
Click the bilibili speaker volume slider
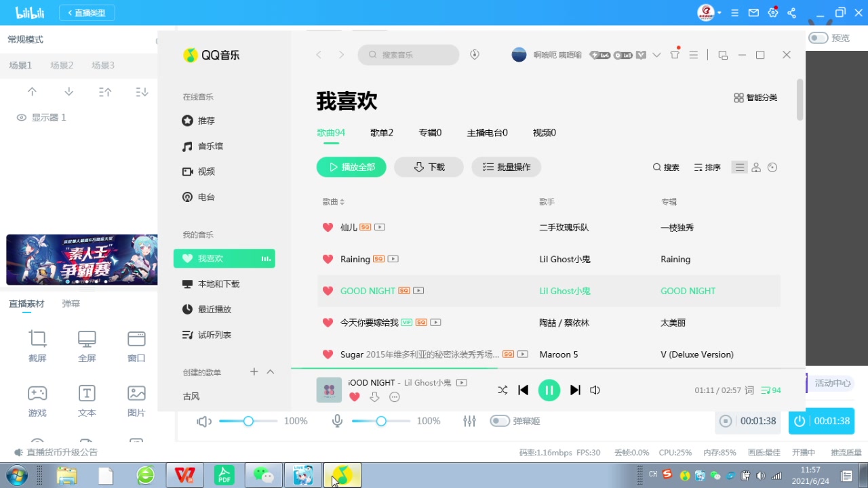point(248,421)
